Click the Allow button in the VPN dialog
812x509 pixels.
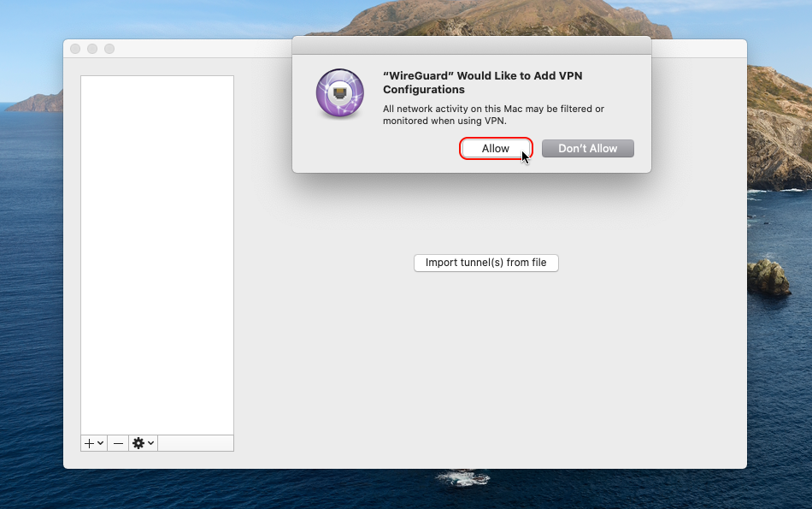(496, 149)
